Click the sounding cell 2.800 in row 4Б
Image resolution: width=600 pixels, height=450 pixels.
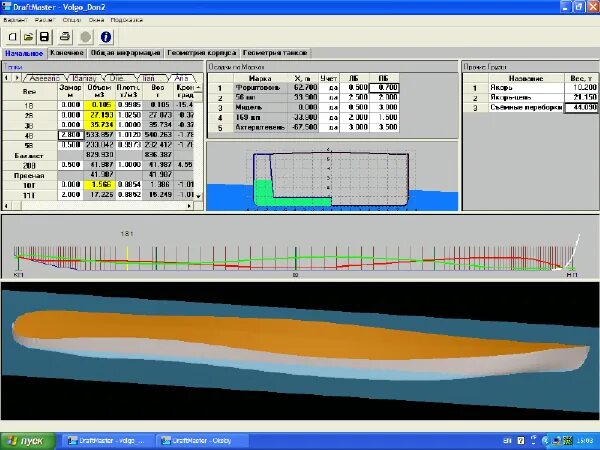coord(70,135)
